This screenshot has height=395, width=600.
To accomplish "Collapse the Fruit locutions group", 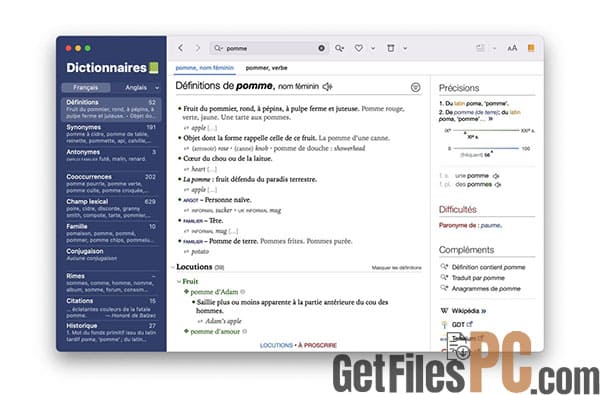I will (x=179, y=281).
